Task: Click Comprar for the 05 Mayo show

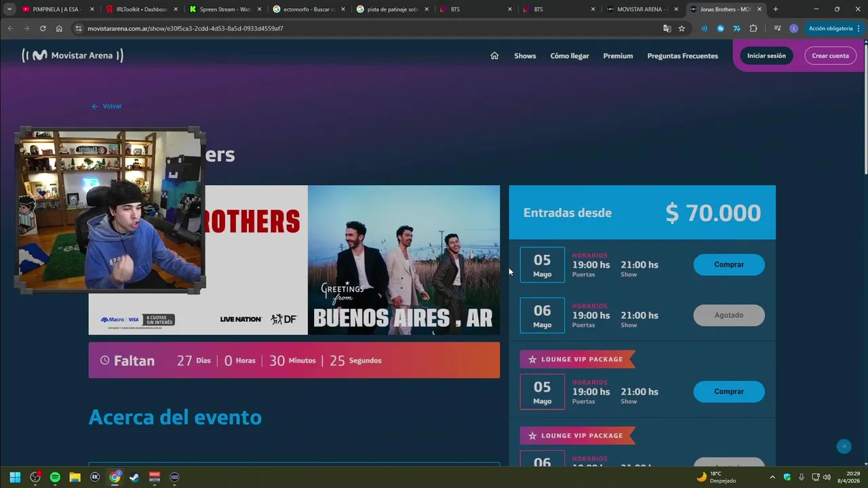Action: 729,264
